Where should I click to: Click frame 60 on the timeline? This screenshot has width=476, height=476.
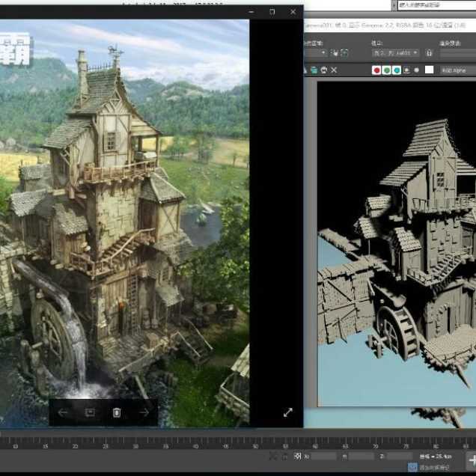(315, 446)
